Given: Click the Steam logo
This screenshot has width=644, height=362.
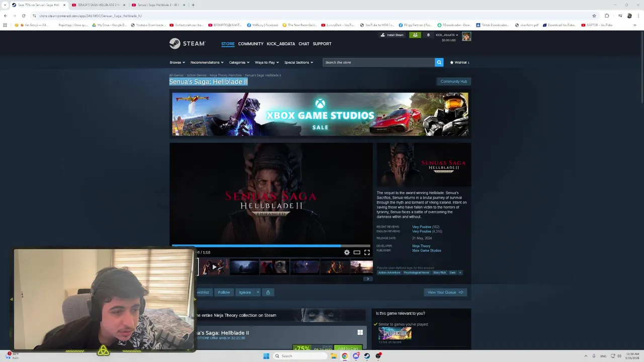Looking at the screenshot, I should (x=187, y=44).
